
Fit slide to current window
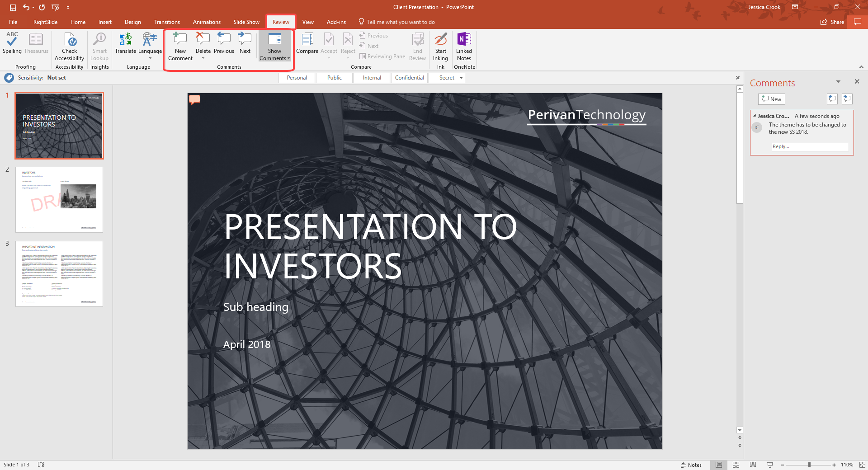(x=862, y=465)
